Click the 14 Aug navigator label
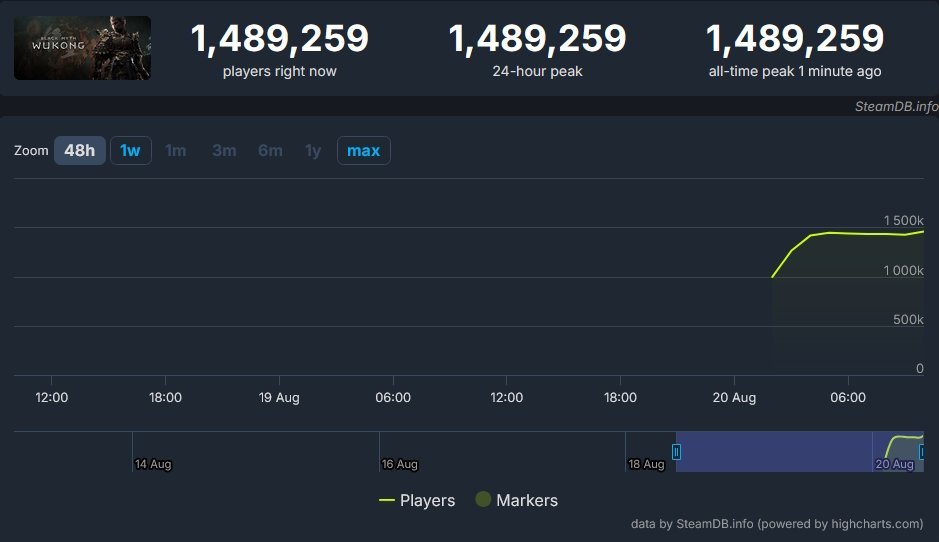The height and width of the screenshot is (542, 939). point(153,464)
